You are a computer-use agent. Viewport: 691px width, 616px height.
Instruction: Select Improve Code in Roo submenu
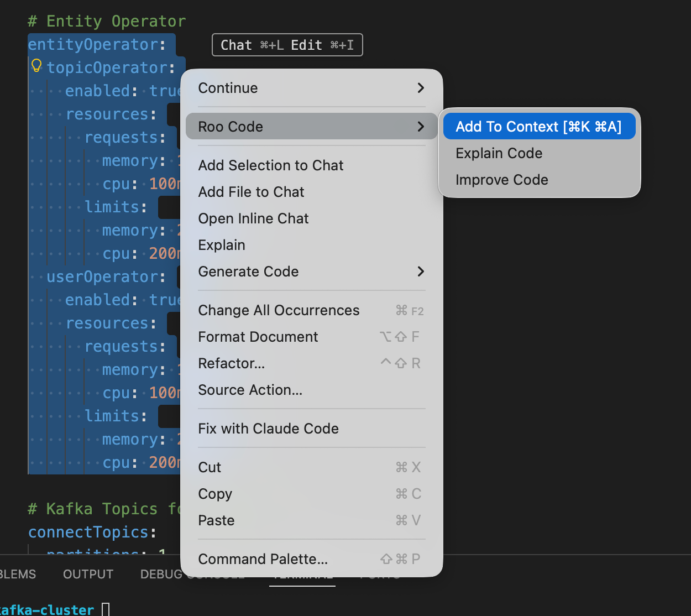[x=501, y=180]
